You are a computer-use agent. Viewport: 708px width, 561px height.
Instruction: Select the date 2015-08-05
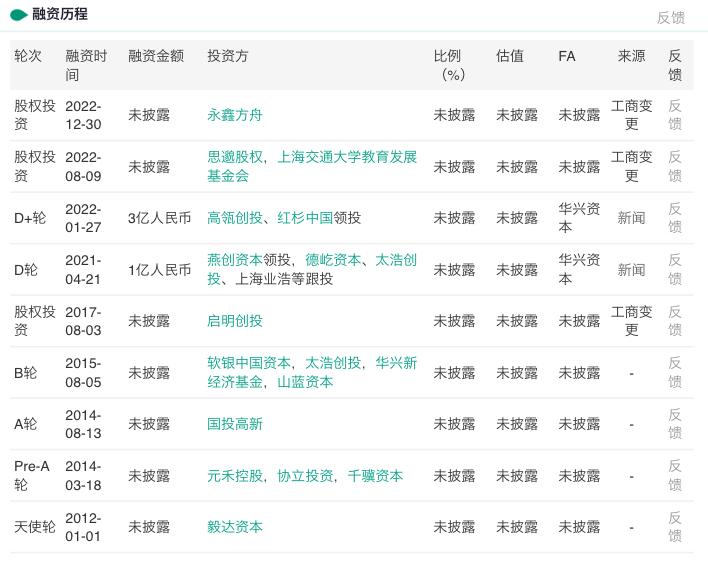(x=83, y=372)
